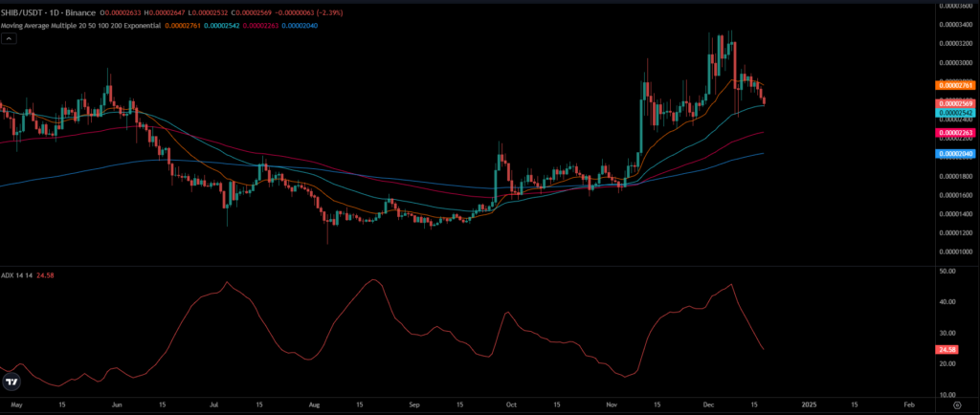Click the open value O0.00002633
The width and height of the screenshot is (980, 415).
[120, 12]
